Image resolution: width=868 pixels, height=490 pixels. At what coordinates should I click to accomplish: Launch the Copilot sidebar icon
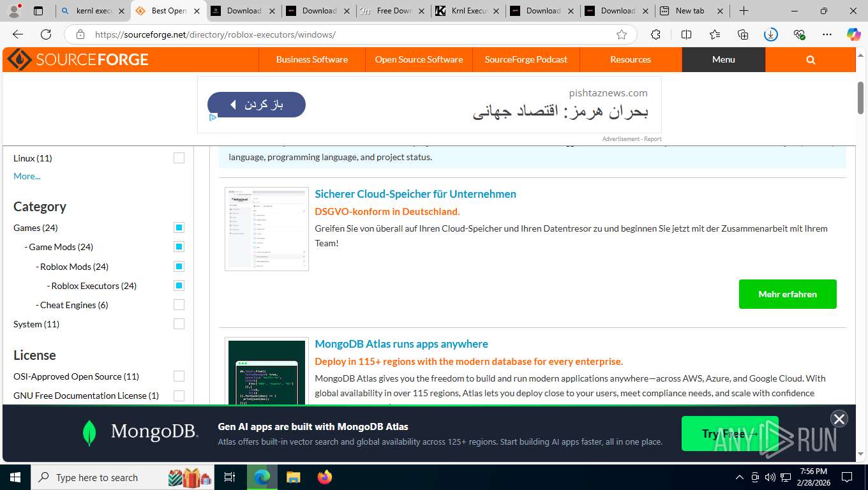pyautogui.click(x=854, y=34)
